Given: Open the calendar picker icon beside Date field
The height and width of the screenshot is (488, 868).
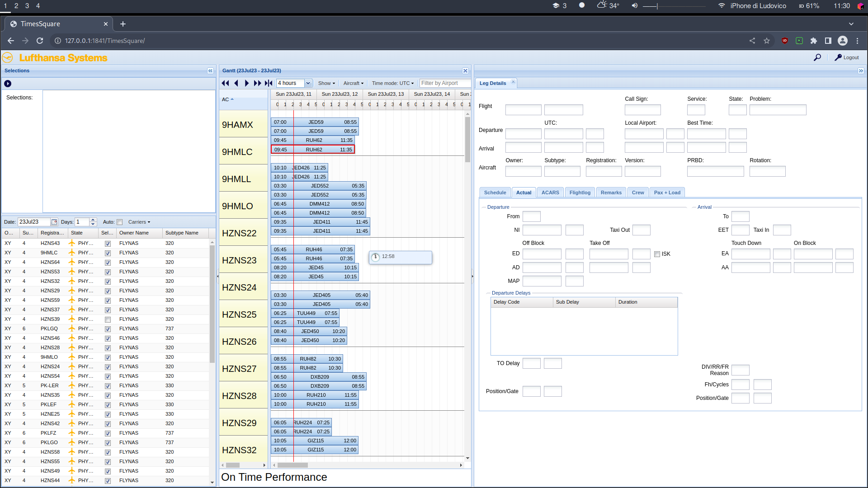Looking at the screenshot, I should coord(54,222).
